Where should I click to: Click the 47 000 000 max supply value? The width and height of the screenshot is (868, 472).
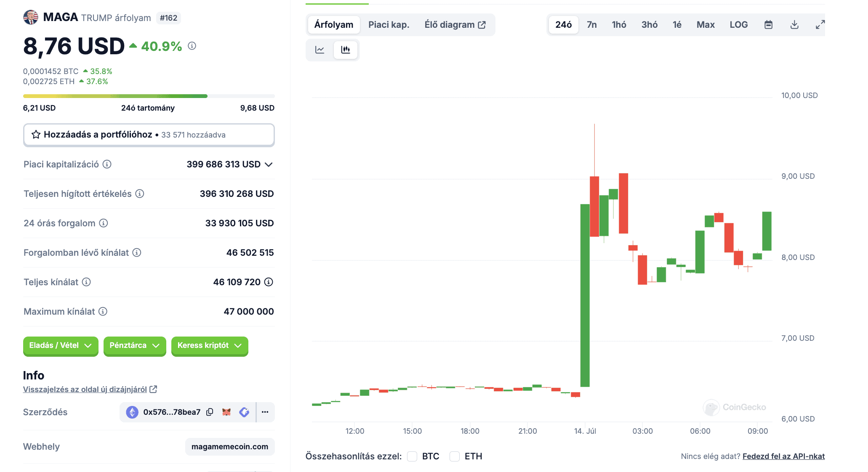(249, 312)
